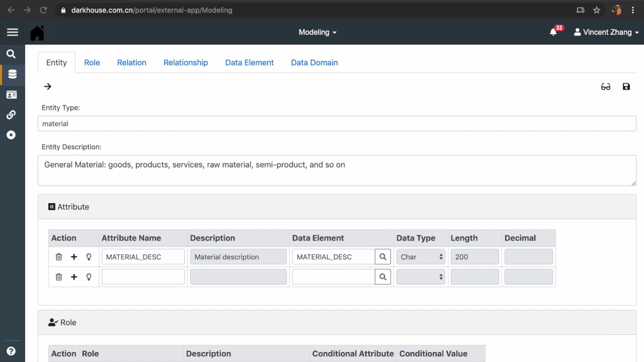The height and width of the screenshot is (362, 644).
Task: Click the glasses display-mode icon
Action: pos(605,86)
